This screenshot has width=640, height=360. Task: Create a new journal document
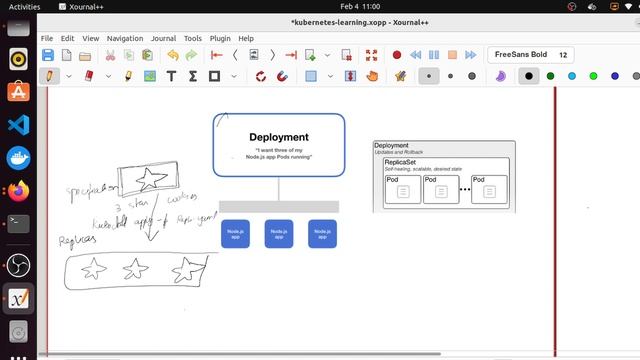coord(67,55)
